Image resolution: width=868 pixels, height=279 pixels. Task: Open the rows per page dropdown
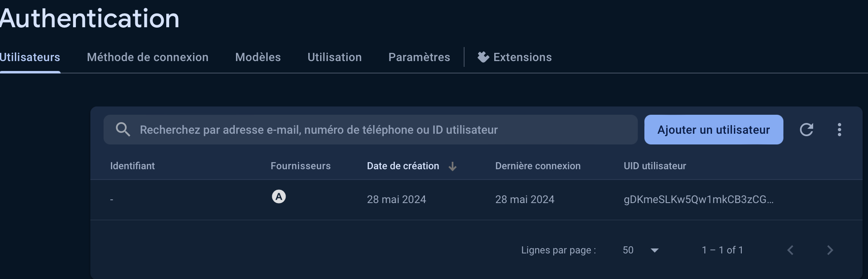coord(654,250)
